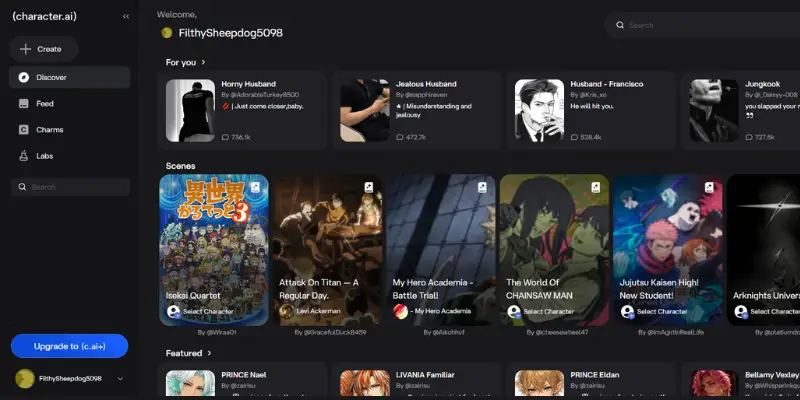
Task: Click creator name @AdorableTurkey8500
Action: tap(264, 95)
